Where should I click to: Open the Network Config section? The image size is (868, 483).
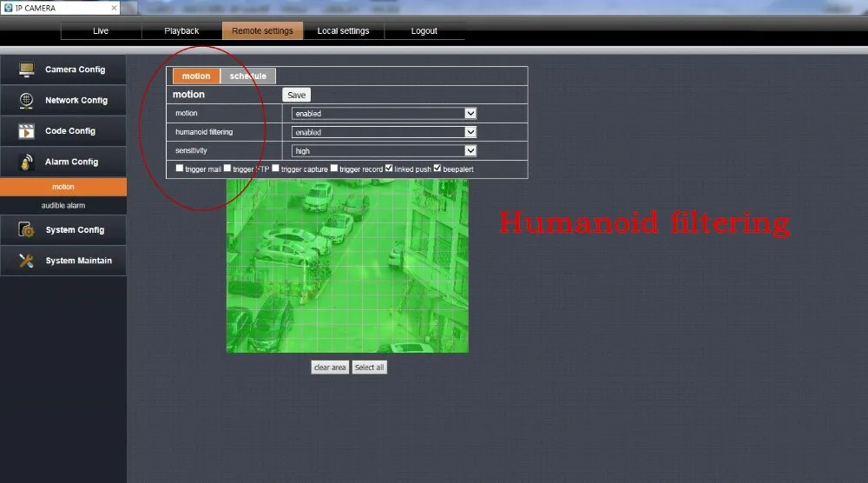pos(63,100)
